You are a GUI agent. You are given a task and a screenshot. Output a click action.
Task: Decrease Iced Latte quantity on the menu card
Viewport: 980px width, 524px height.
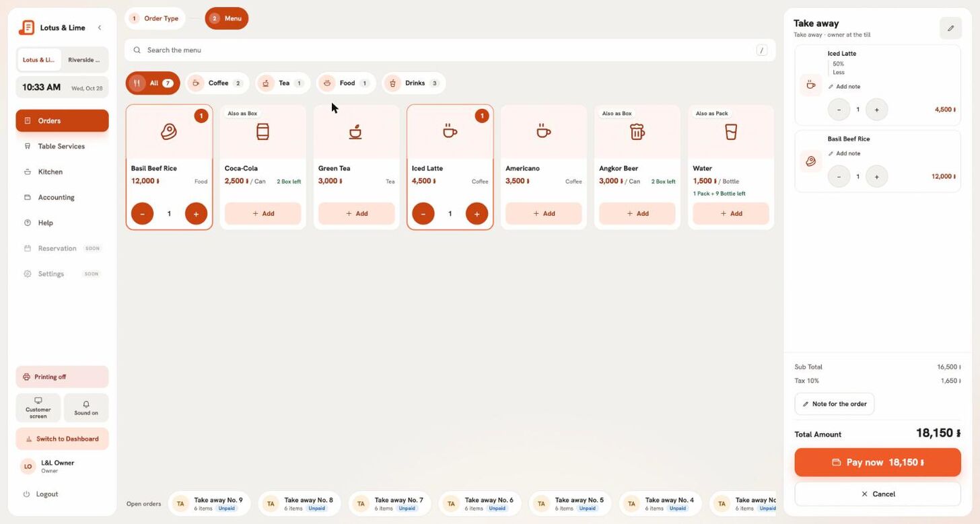(x=423, y=213)
